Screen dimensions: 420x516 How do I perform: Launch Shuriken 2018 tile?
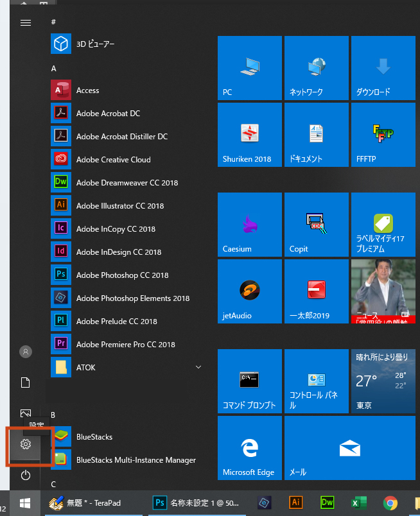coord(250,135)
